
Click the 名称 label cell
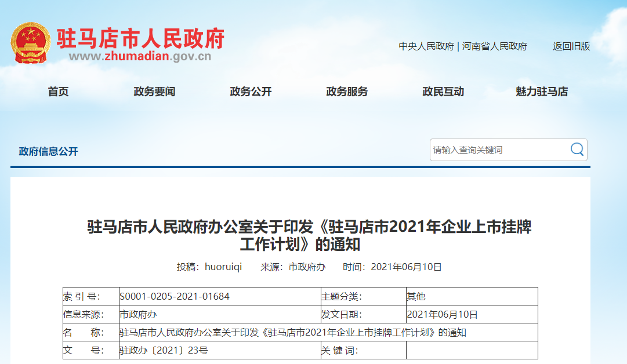point(90,333)
